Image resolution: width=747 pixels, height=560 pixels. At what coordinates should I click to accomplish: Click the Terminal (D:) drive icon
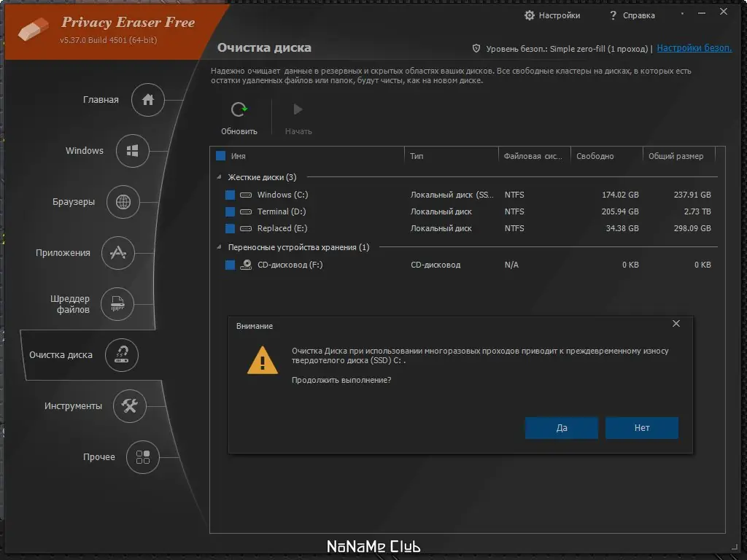pos(246,211)
